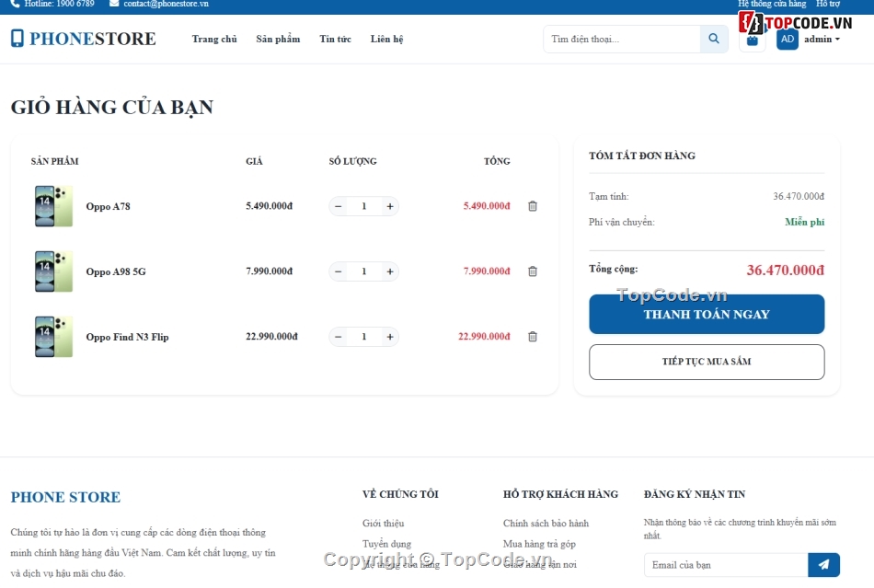Click the GIỎ HÀNG CỦA BẠN heading
Screen dimensions: 874x588
coord(112,107)
